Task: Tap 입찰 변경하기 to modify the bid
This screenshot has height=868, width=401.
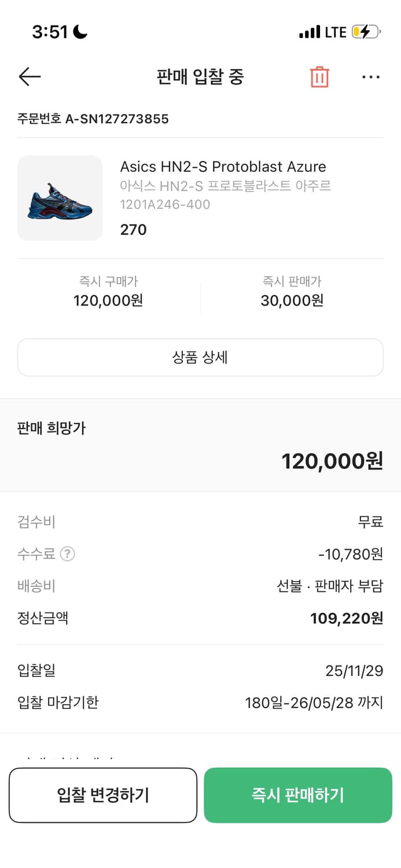Action: click(103, 795)
